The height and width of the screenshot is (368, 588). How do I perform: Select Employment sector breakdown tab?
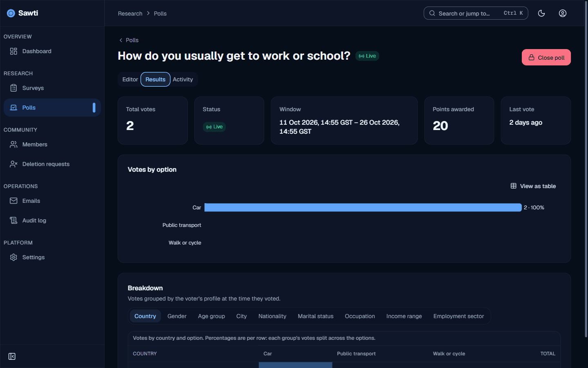coord(459,316)
